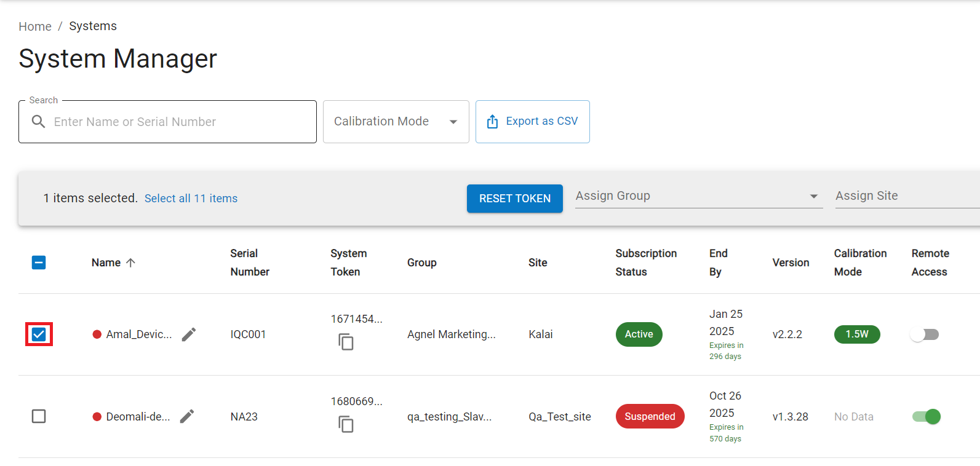Disable Remote Access for NA23
The width and height of the screenshot is (980, 466).
[926, 417]
